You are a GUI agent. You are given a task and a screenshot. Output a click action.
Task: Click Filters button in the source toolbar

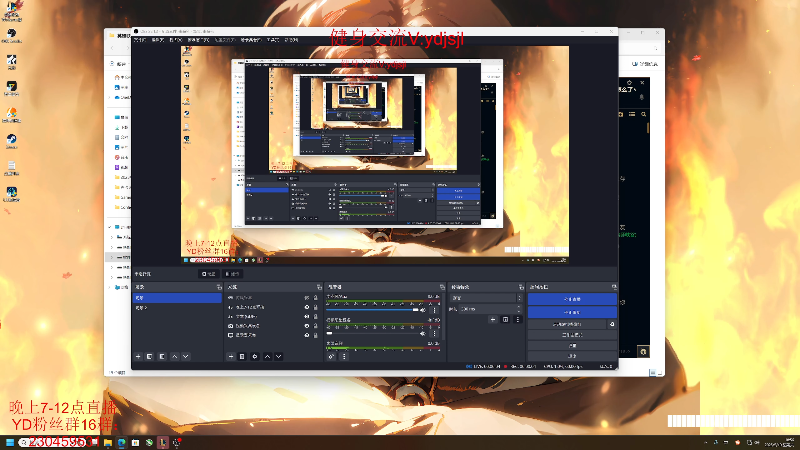(x=232, y=274)
